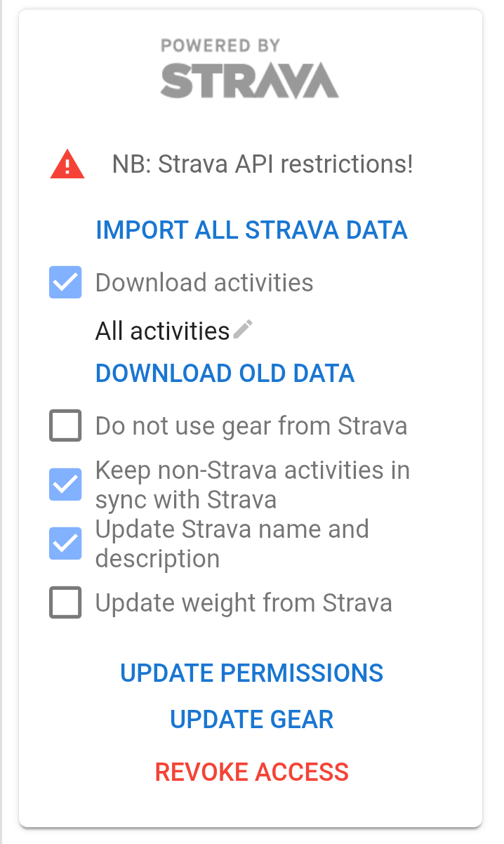Click the Strava wordmark logo
The height and width of the screenshot is (844, 504).
pos(249,81)
